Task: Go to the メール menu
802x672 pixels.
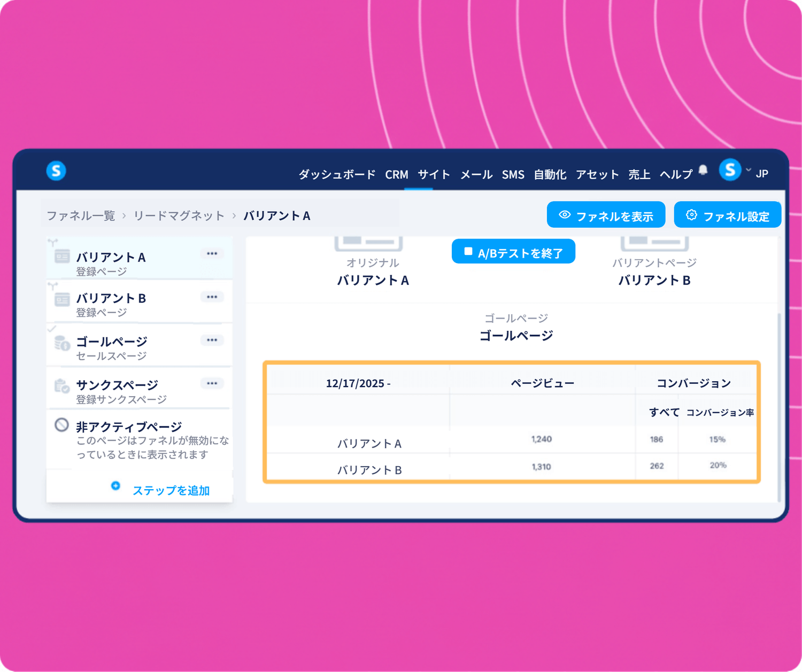Action: pos(476,174)
